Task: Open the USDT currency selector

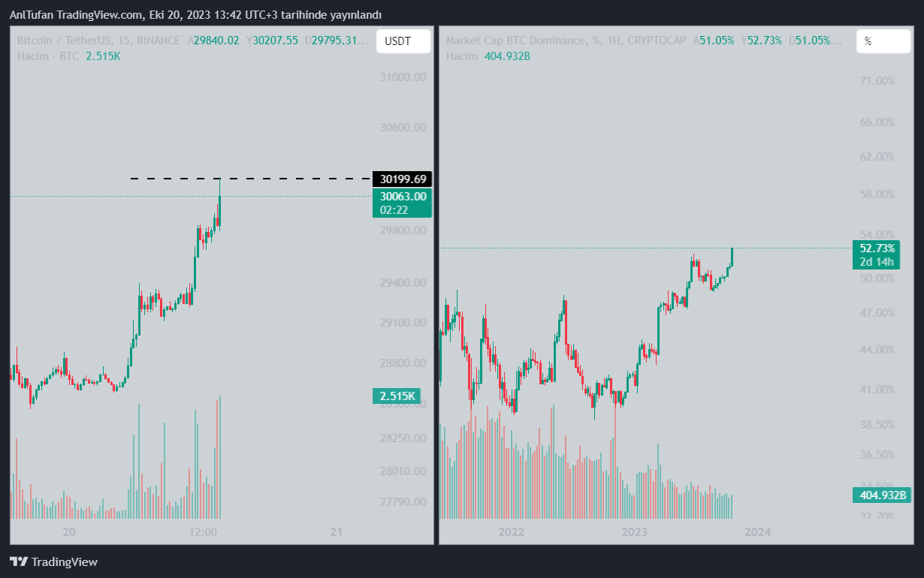Action: click(x=403, y=41)
